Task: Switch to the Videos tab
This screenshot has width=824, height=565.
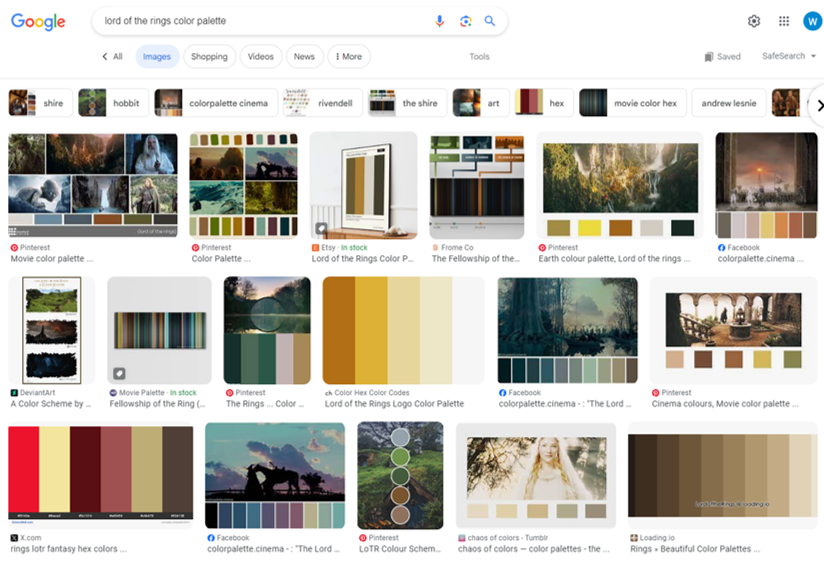Action: [260, 57]
